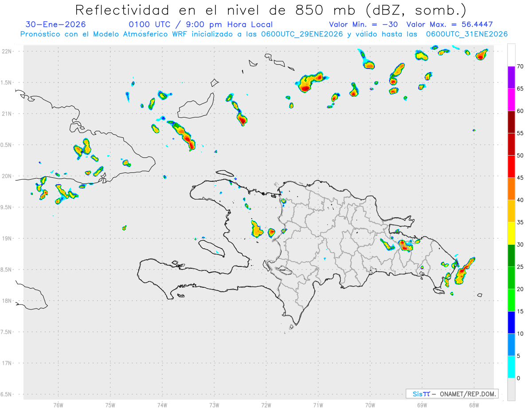Click the longitude axis label '76W'
532x411 pixels.
58,405
